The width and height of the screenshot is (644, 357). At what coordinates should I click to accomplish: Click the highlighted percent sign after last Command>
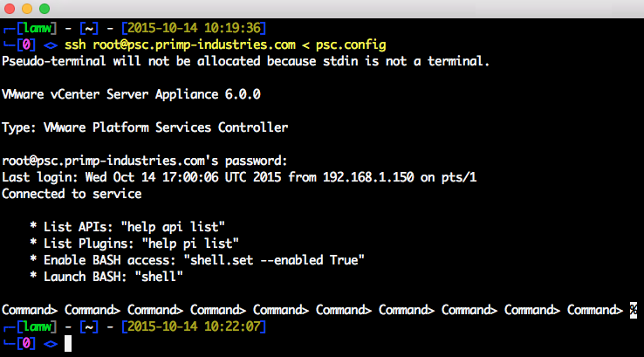click(x=634, y=310)
